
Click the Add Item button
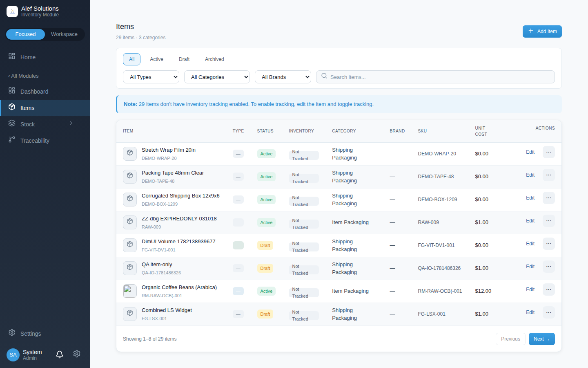coord(542,31)
